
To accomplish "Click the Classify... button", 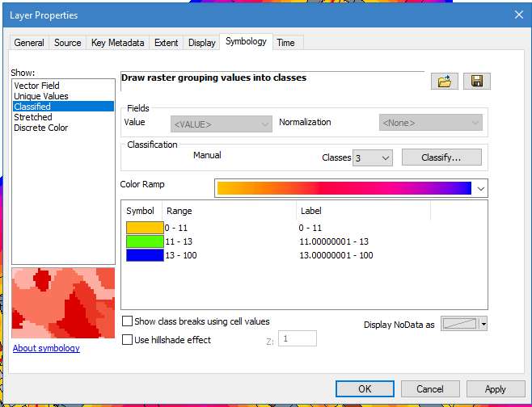I will click(x=441, y=157).
